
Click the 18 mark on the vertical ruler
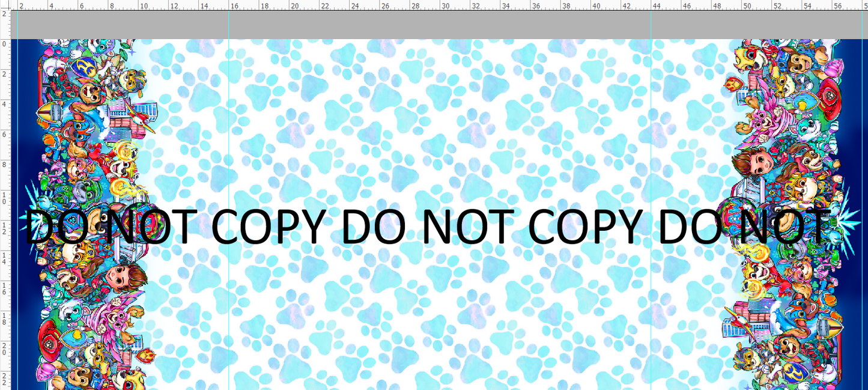[5, 318]
